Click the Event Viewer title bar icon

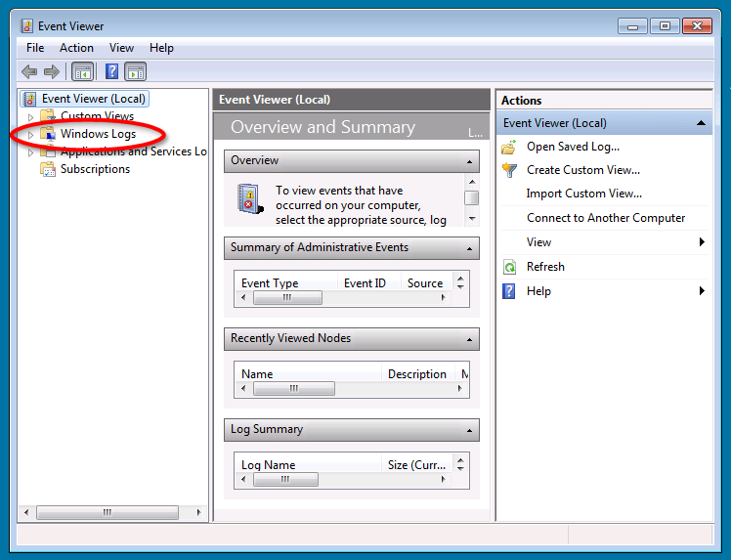click(26, 26)
